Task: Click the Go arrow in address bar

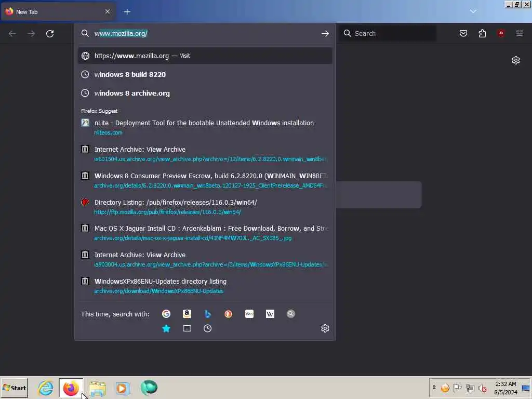Action: 325,34
